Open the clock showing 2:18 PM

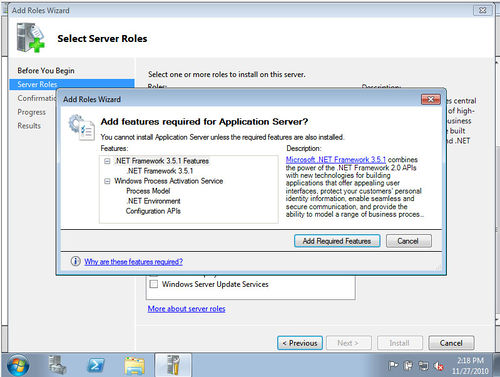point(470,365)
